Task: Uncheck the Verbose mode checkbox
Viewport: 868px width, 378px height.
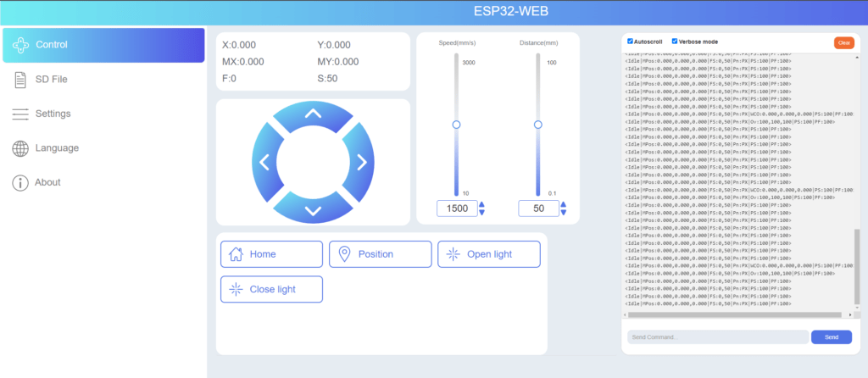Action: coord(675,42)
